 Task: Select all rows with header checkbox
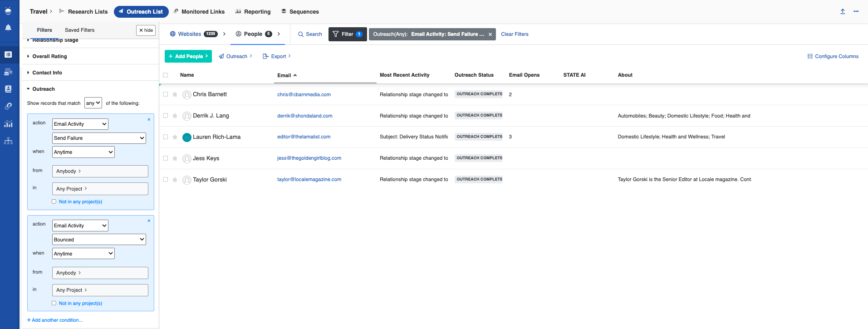click(x=166, y=75)
